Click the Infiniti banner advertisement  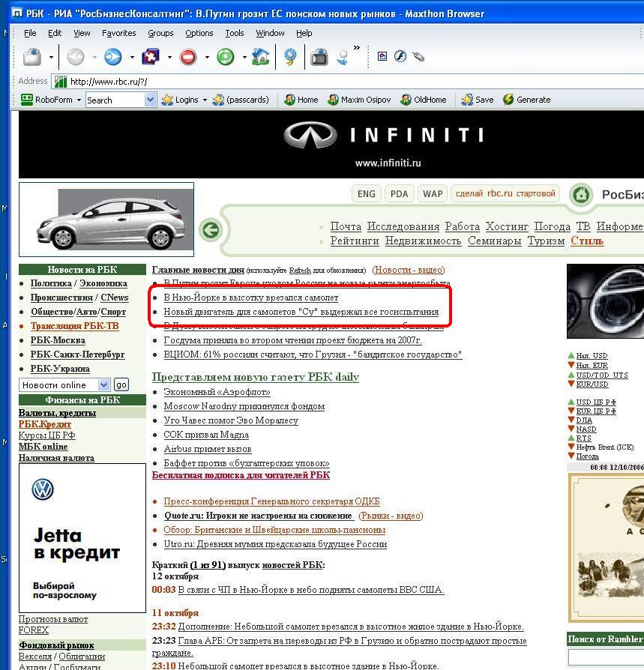[331, 145]
